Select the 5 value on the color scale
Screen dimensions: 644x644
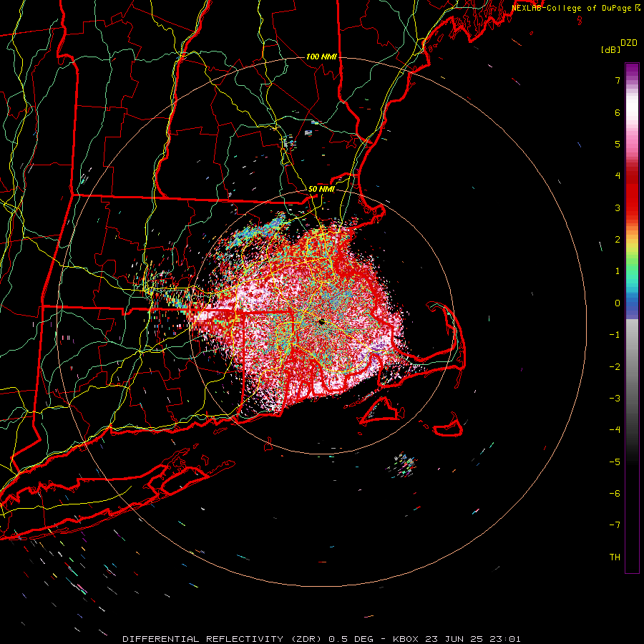pos(618,144)
